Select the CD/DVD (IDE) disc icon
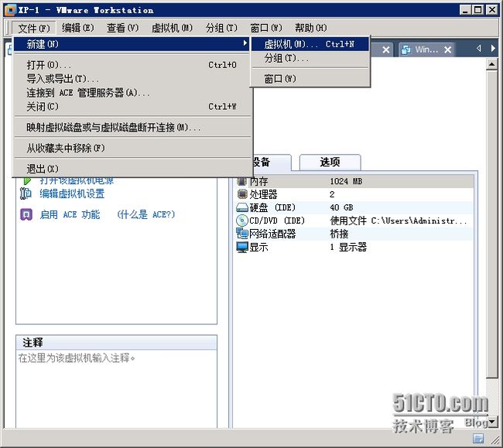The height and width of the screenshot is (448, 503). [x=242, y=221]
